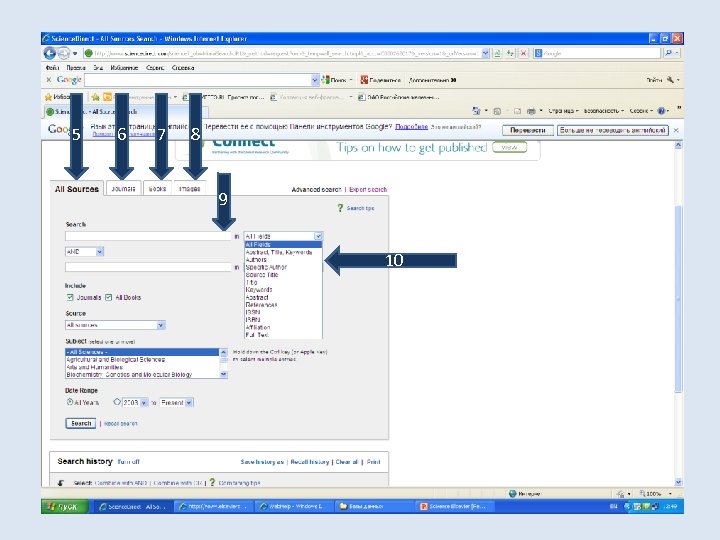Viewport: 720px width, 540px height.
Task: Expand the zoom level 100% dropdown
Action: click(670, 494)
